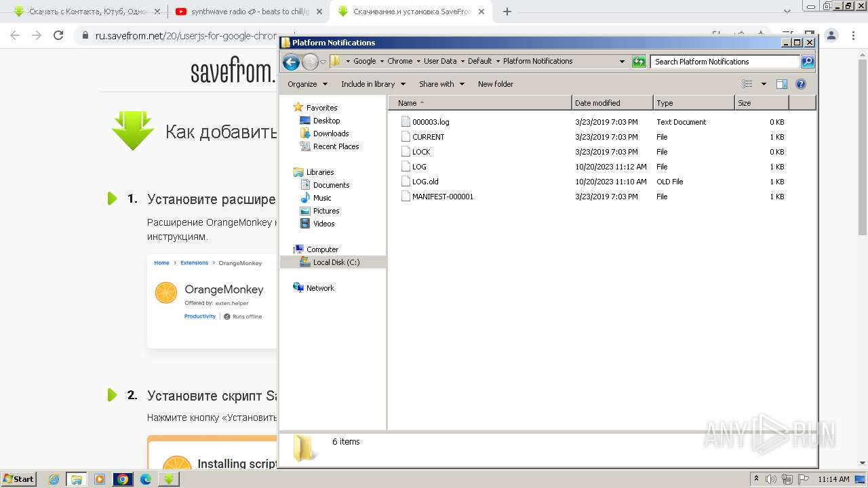Open the recent pages dropdown arrow
This screenshot has height=488, width=868.
coord(323,62)
